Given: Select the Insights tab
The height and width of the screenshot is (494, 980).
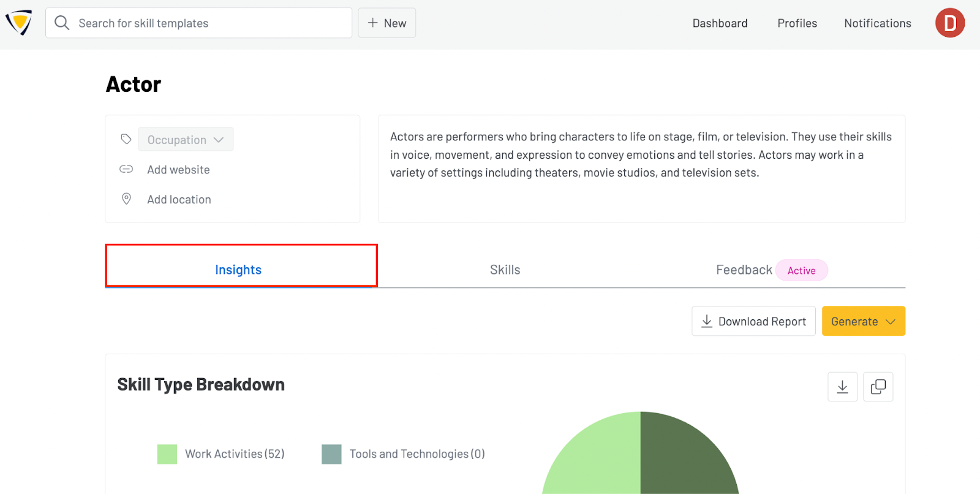Looking at the screenshot, I should (238, 270).
